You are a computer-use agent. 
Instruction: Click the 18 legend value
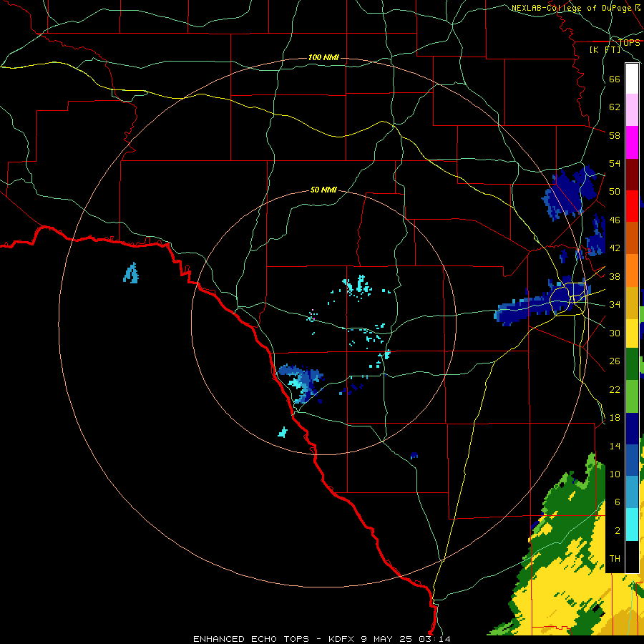615,418
